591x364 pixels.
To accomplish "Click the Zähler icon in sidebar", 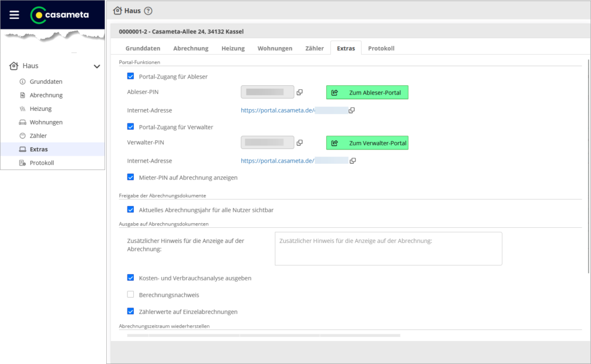I will click(23, 136).
